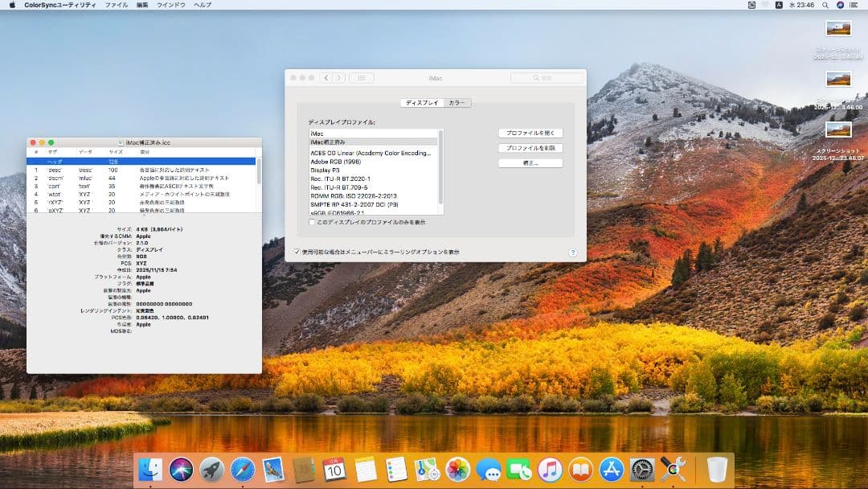868x489 pixels.
Task: Launch Safari from the Dock
Action: click(243, 469)
